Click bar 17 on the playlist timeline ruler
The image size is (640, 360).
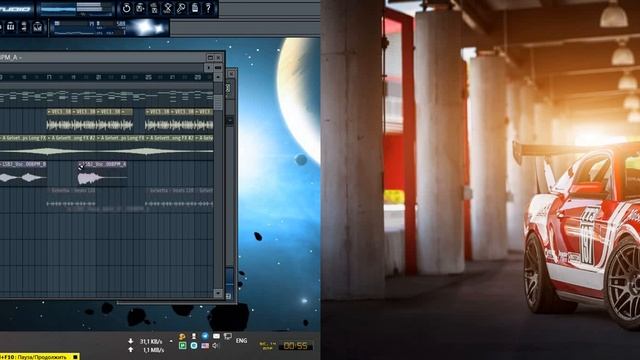49,77
